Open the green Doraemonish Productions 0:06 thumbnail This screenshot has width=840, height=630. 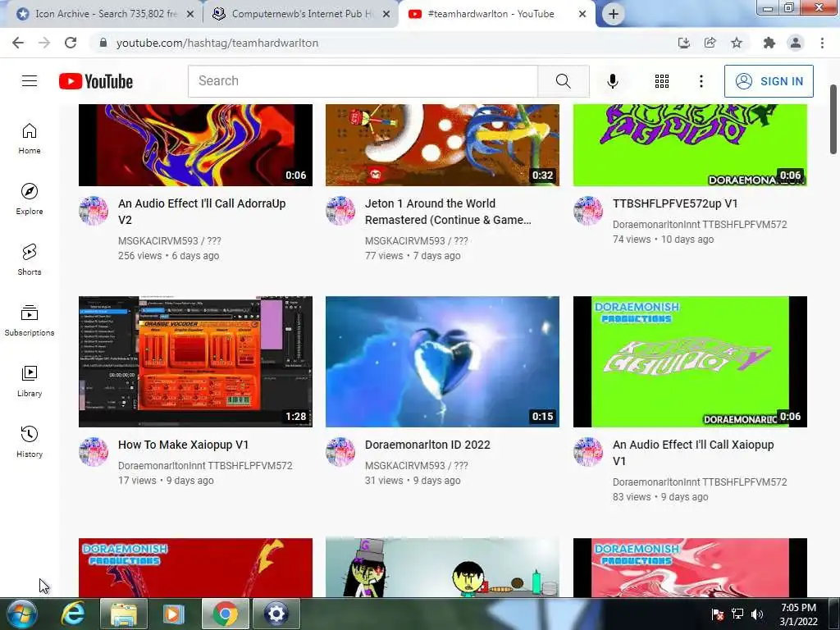tap(690, 362)
